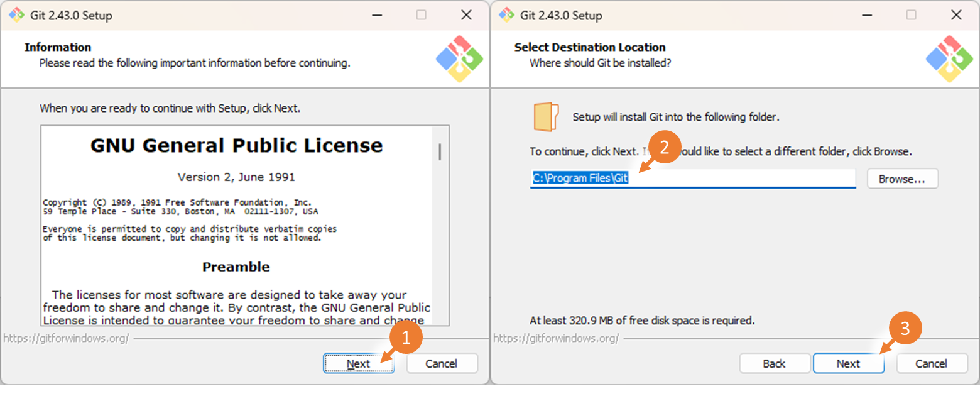Close the Information setup window
Viewport: 980px width, 396px height.
466,15
